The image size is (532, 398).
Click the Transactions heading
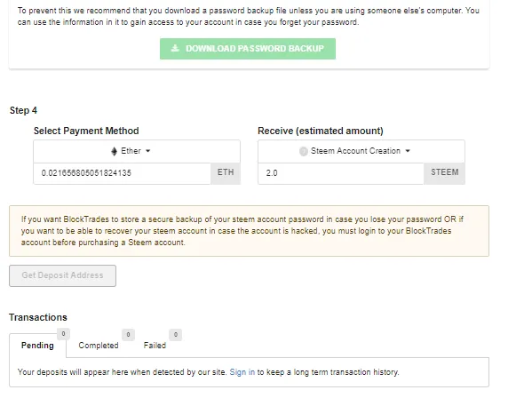[38, 317]
